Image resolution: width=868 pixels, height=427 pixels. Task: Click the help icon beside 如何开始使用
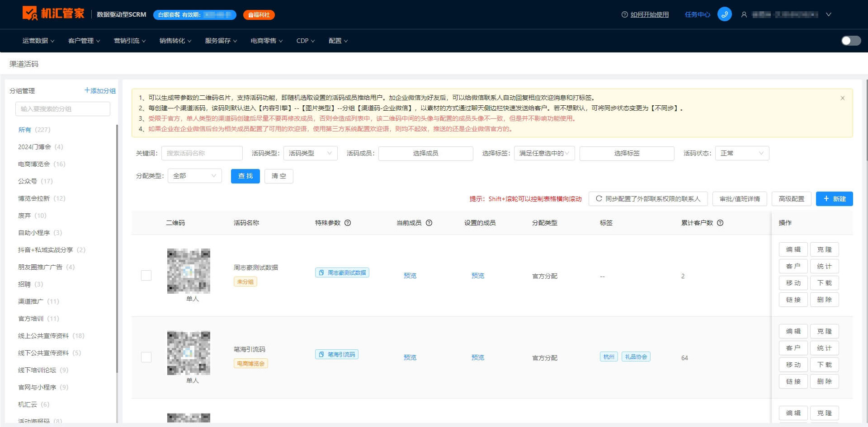click(625, 14)
